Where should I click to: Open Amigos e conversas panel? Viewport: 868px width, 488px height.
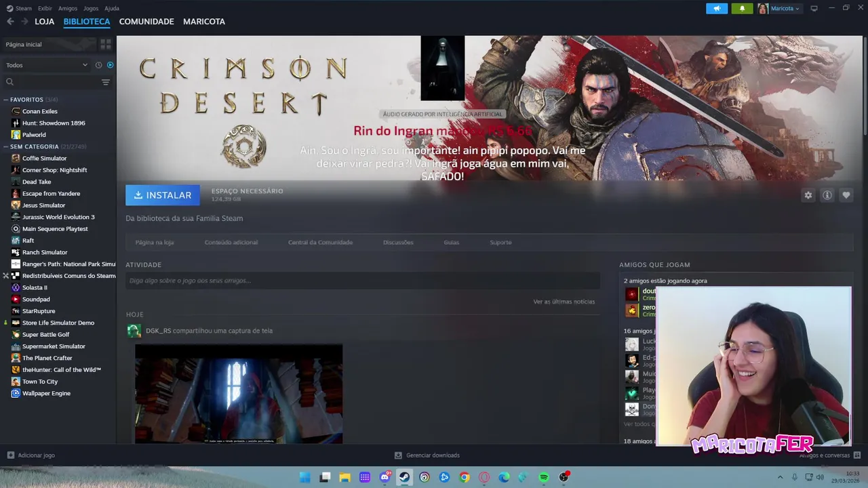point(829,455)
